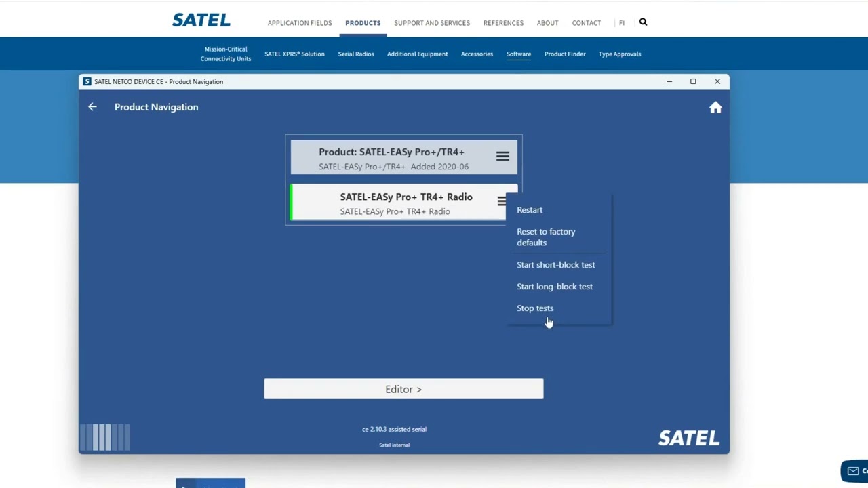868x488 pixels.
Task: Open the Products website menu
Action: click(x=363, y=23)
